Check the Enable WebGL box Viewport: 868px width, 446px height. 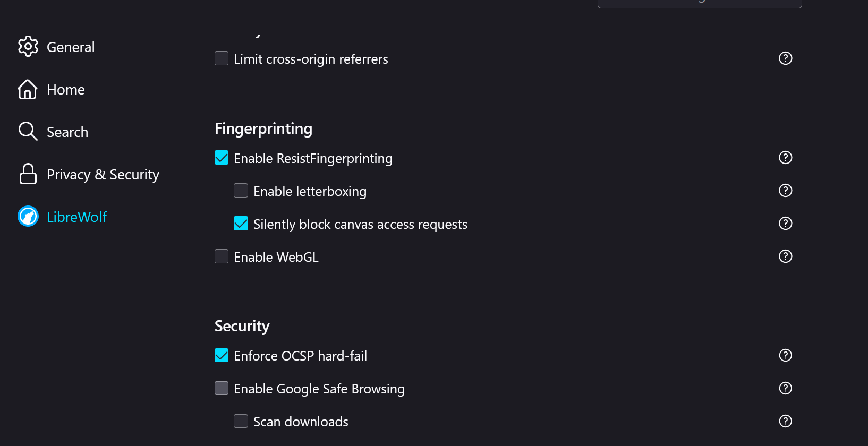pyautogui.click(x=222, y=256)
